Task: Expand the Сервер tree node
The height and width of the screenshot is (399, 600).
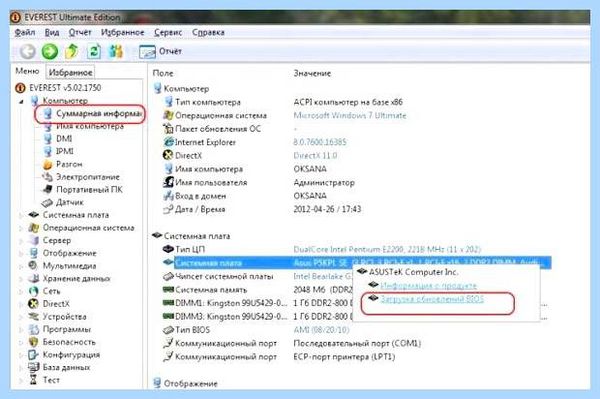Action: coord(21,241)
